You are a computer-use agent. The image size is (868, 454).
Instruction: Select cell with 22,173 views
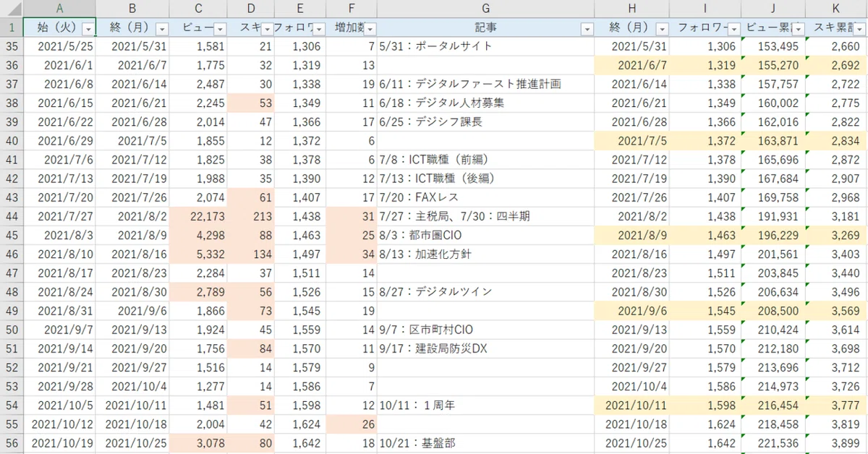(198, 215)
